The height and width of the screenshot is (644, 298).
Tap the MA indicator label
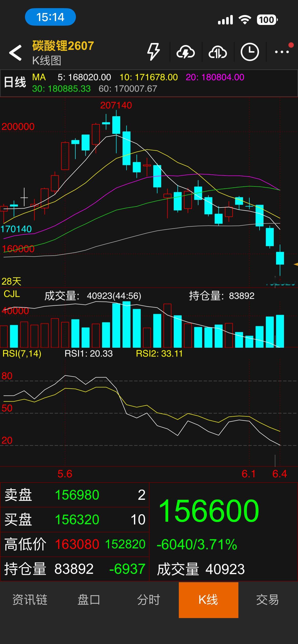pyautogui.click(x=39, y=77)
